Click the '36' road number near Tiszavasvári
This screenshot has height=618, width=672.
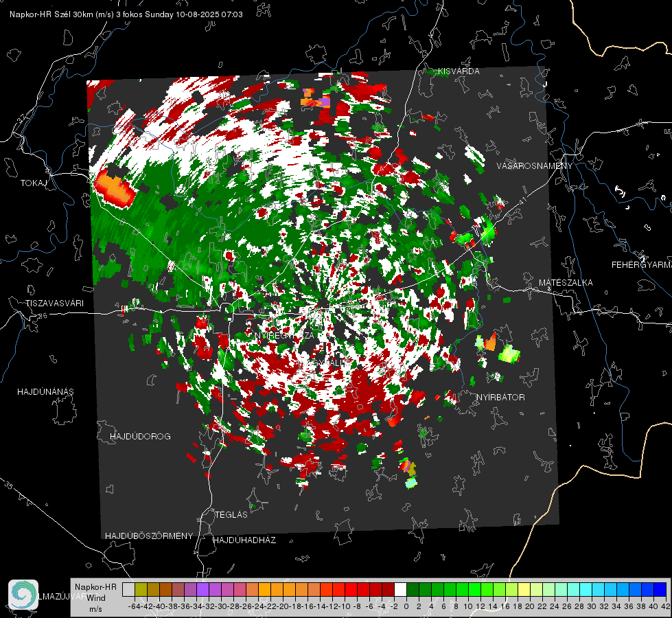tap(43, 316)
